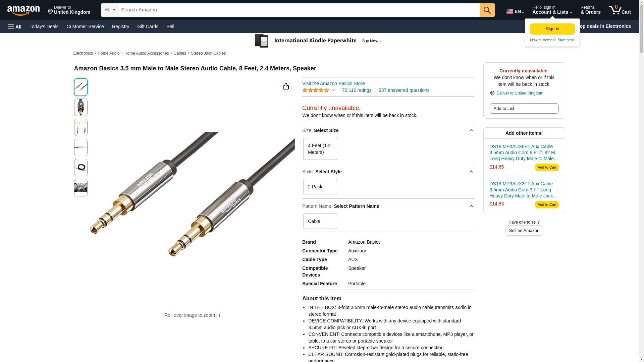Open the All hamburger menu

(15, 26)
